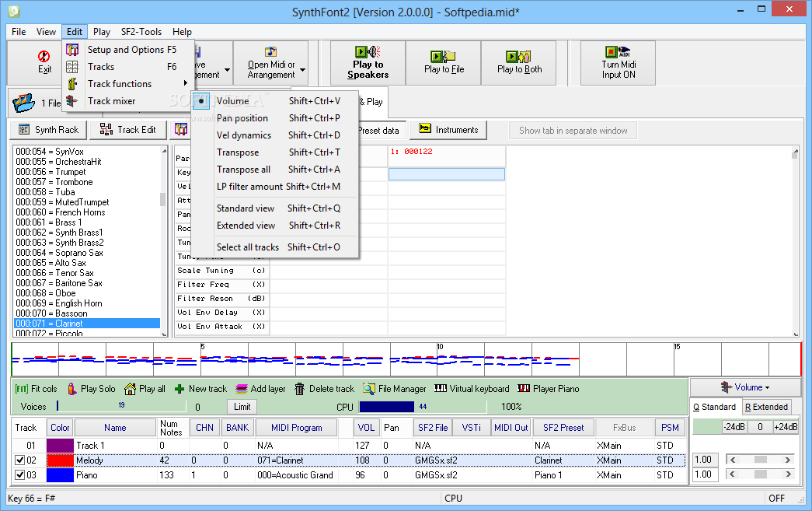Click the Exit toolbar icon
Screen dimensions: 812x511
[44, 56]
